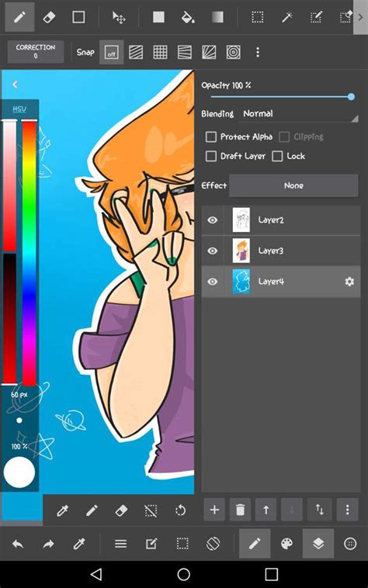Pick a color on the hue spectrum bar
368x588 pixels.
click(29, 252)
